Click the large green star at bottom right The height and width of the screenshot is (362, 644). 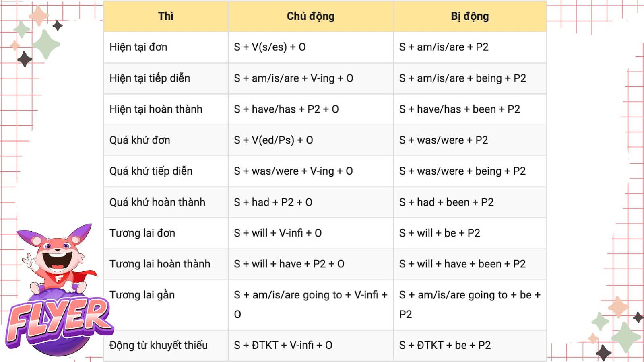626,337
